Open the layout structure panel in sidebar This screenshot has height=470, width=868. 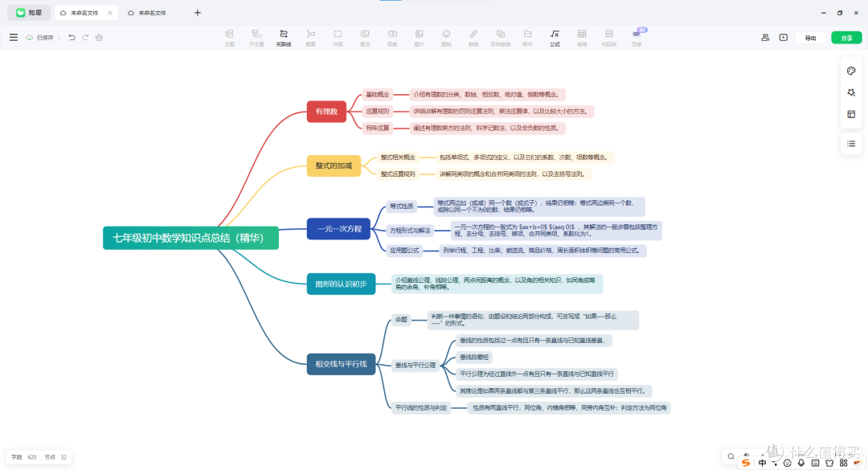[x=851, y=114]
